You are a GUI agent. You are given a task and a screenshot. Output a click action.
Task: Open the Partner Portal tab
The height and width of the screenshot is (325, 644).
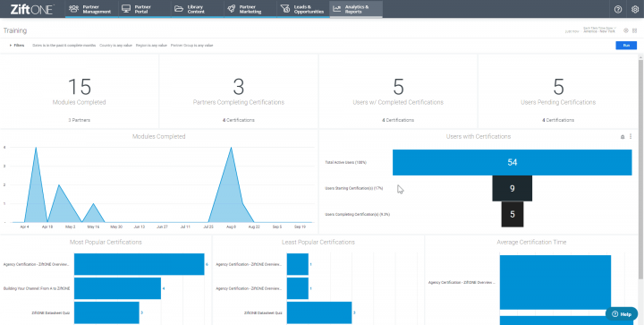[x=145, y=9]
